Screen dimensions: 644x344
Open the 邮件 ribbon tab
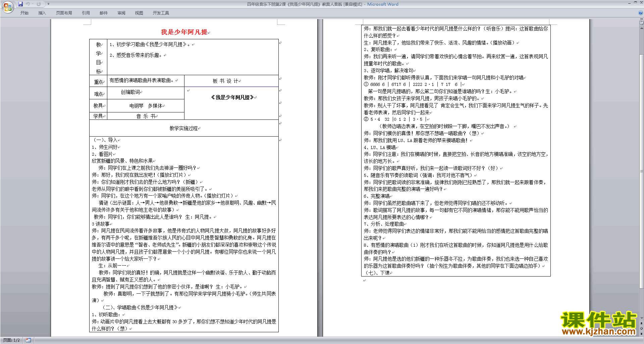point(104,13)
